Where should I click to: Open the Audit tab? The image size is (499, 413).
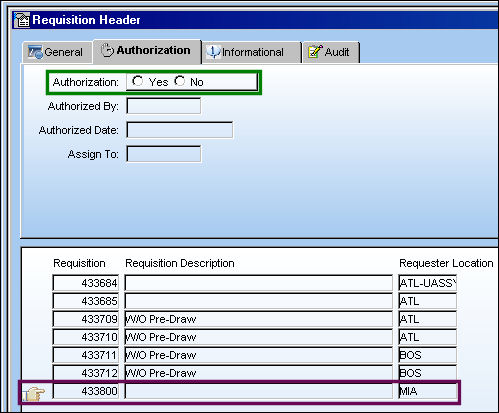pyautogui.click(x=331, y=52)
